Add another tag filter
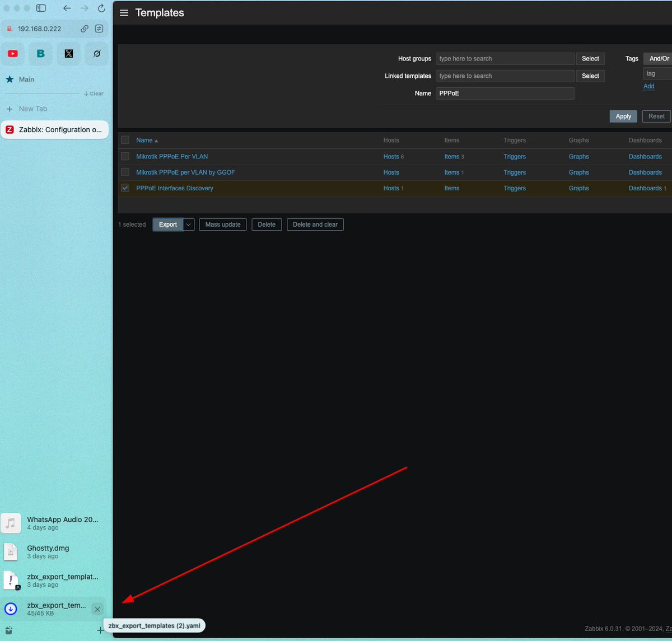Image resolution: width=672 pixels, height=641 pixels. point(648,86)
